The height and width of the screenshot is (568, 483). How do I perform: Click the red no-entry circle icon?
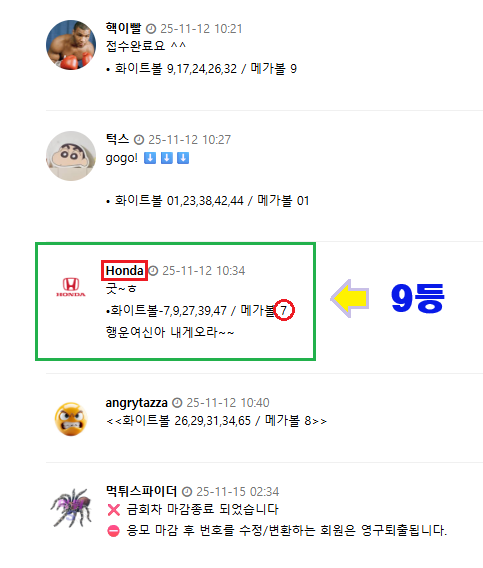pyautogui.click(x=113, y=531)
